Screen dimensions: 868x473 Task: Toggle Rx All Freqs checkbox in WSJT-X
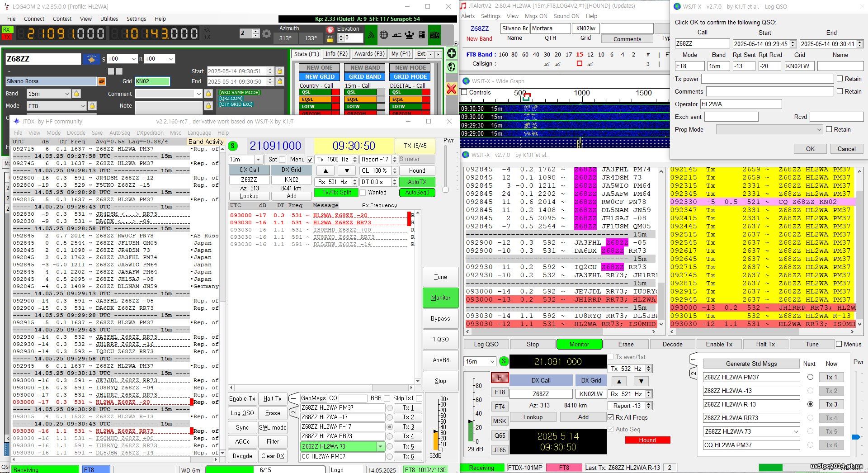pos(611,417)
